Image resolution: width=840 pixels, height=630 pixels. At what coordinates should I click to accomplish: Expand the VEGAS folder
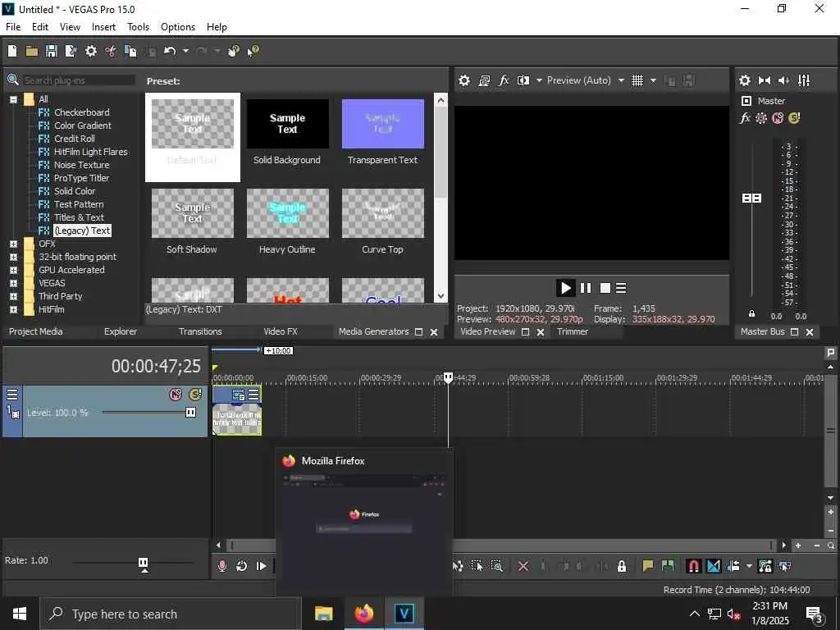(x=13, y=283)
